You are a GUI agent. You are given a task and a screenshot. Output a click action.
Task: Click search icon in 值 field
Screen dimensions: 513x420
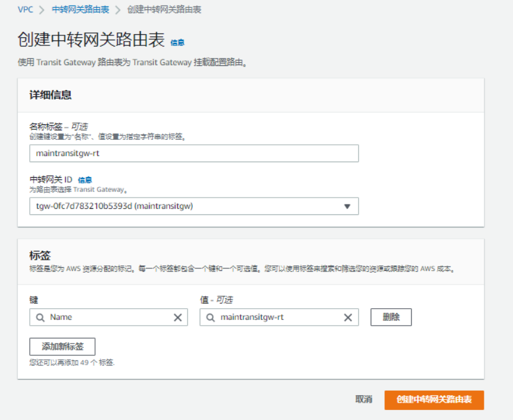tap(211, 317)
